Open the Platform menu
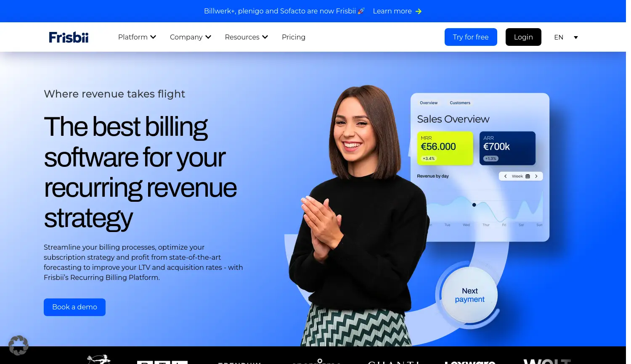The image size is (631, 364). (x=137, y=37)
